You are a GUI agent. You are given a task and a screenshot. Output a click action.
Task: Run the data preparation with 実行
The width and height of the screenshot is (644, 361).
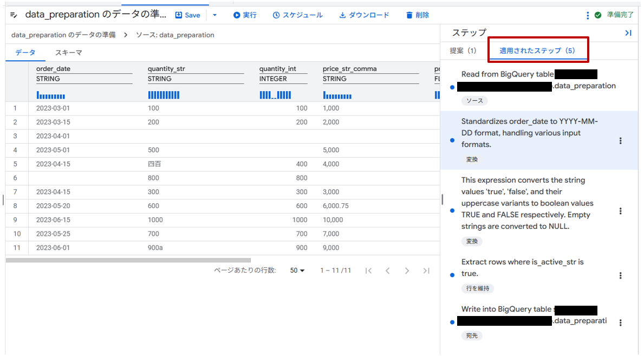(245, 15)
